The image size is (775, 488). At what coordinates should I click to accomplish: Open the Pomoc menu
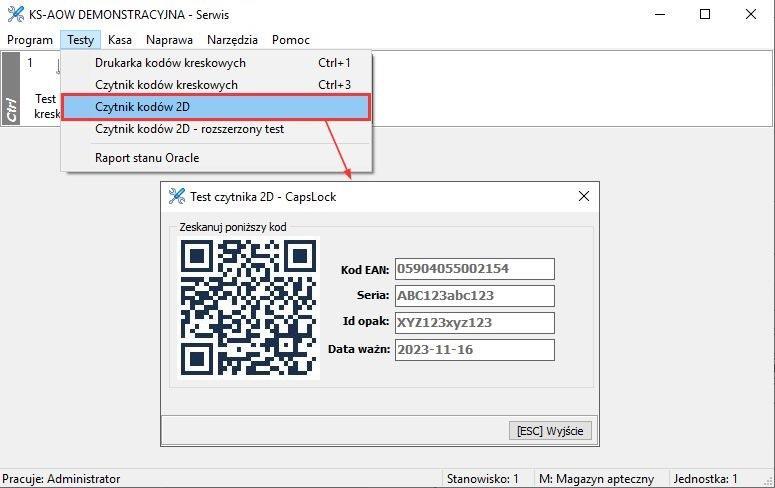[291, 40]
